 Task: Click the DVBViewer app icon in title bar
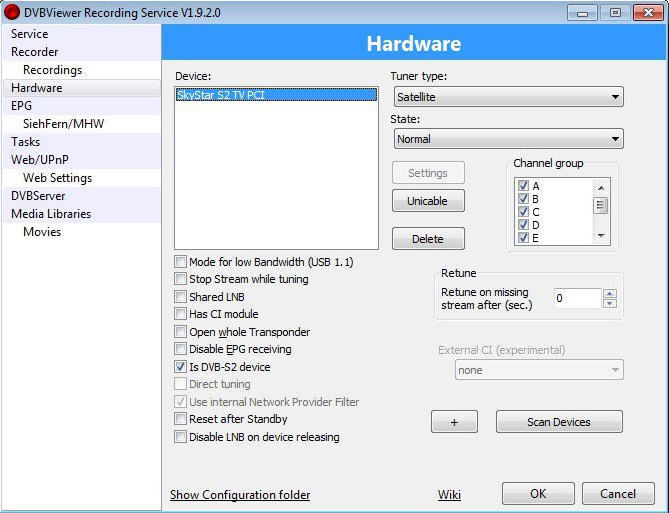[12, 12]
